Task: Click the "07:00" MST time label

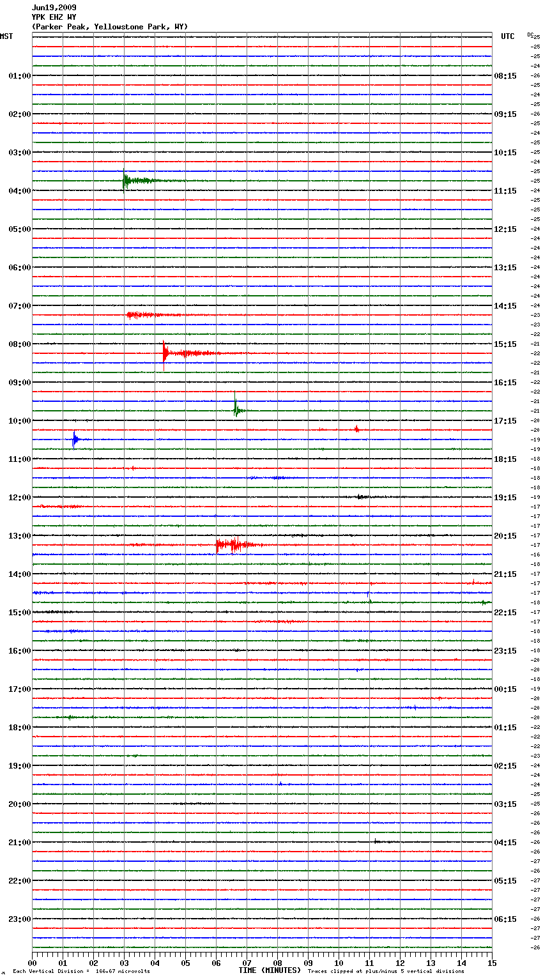Action: coord(20,306)
